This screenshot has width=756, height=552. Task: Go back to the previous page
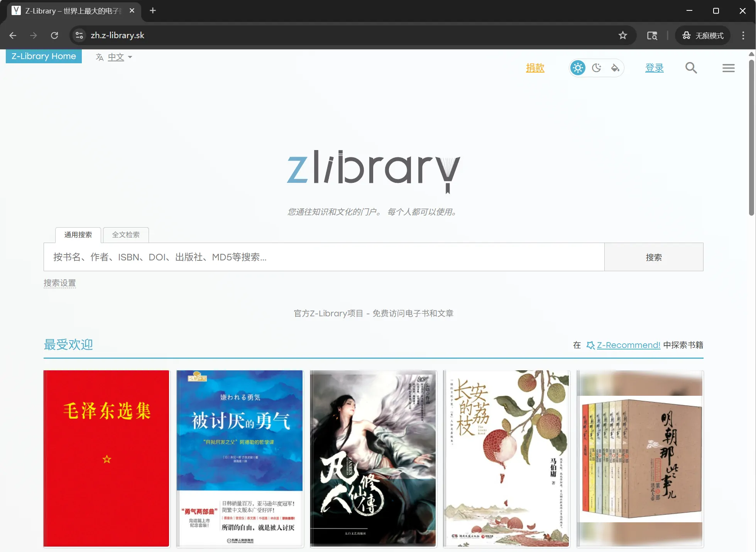13,35
